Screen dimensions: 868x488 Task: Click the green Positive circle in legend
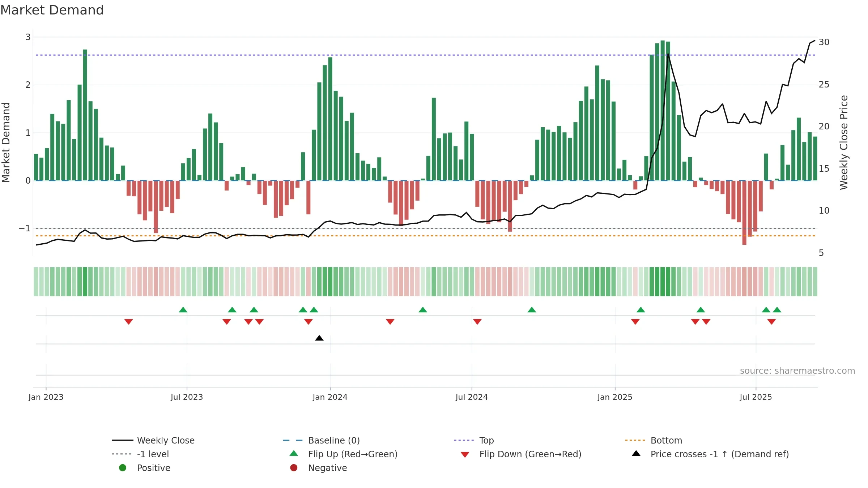123,468
